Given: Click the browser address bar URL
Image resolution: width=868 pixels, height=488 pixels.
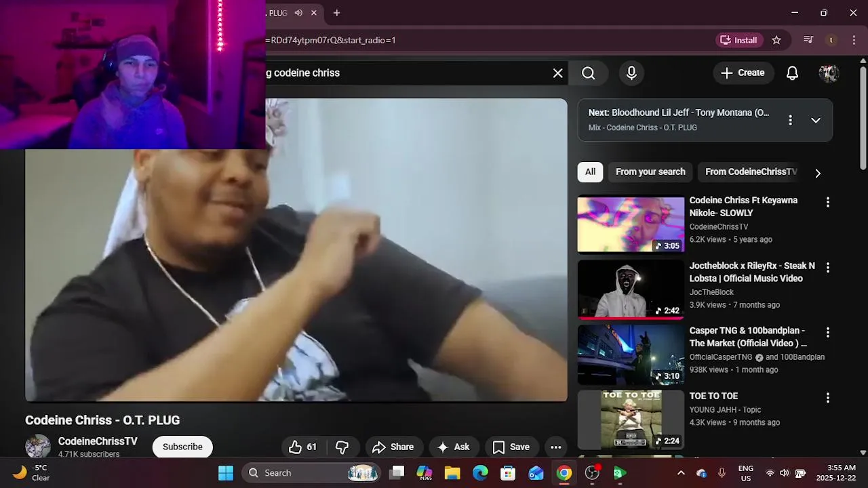Looking at the screenshot, I should point(332,40).
